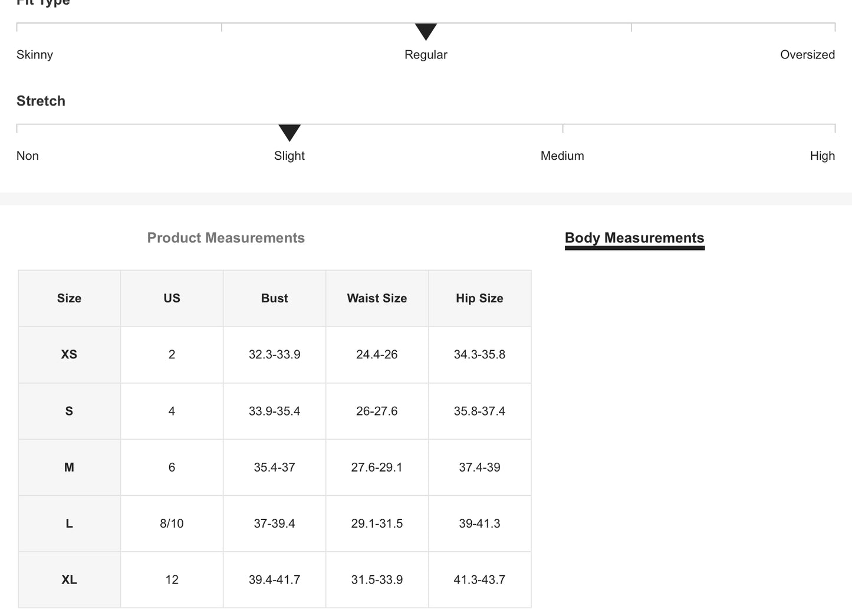Switch to the Product Measurements tab
The width and height of the screenshot is (852, 616).
[x=226, y=238]
